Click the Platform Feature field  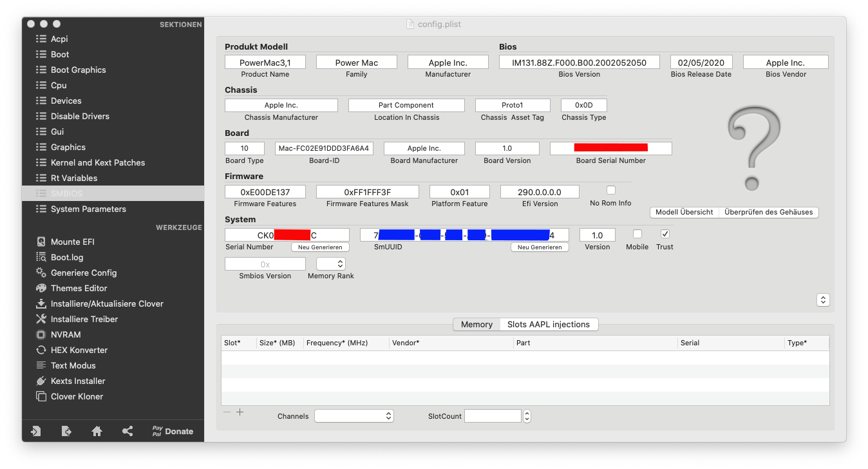(x=460, y=192)
